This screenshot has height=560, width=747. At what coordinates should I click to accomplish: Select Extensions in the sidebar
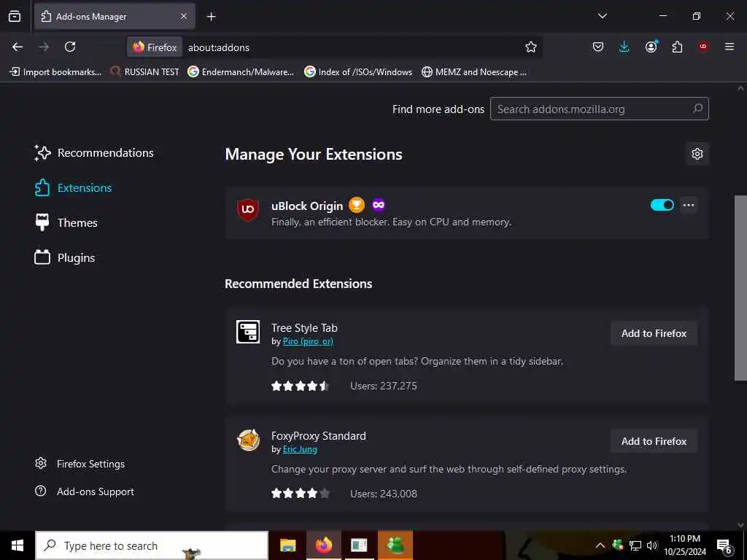click(74, 187)
